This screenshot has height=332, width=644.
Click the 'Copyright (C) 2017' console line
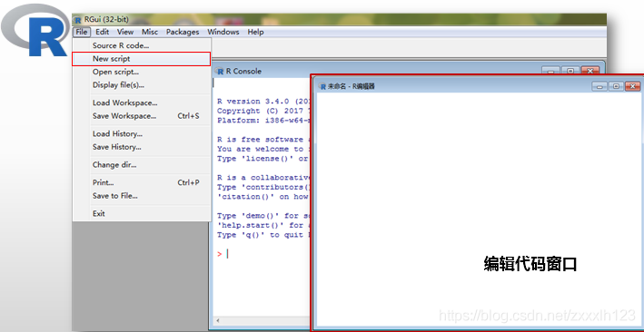pyautogui.click(x=263, y=111)
